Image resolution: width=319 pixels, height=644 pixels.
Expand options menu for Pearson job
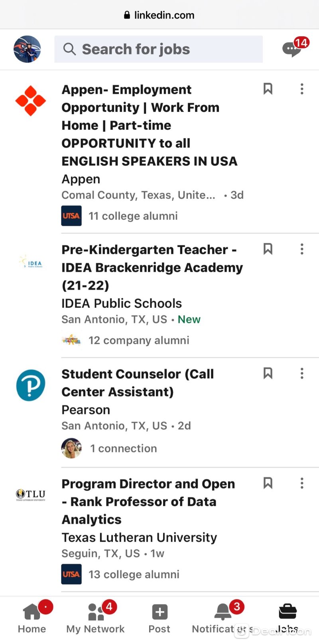(x=302, y=373)
